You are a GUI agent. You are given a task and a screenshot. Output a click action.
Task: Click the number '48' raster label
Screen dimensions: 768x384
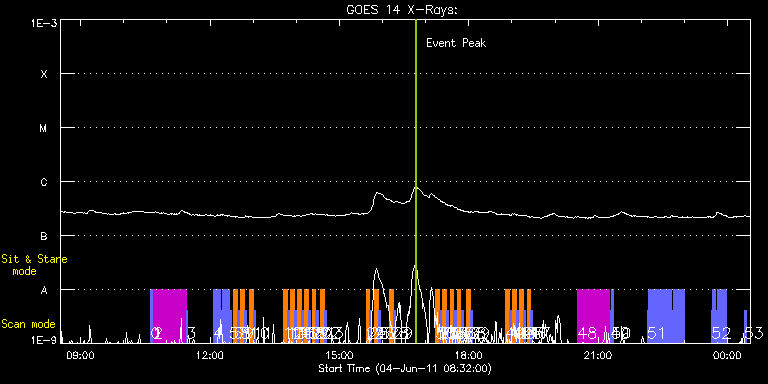[588, 334]
